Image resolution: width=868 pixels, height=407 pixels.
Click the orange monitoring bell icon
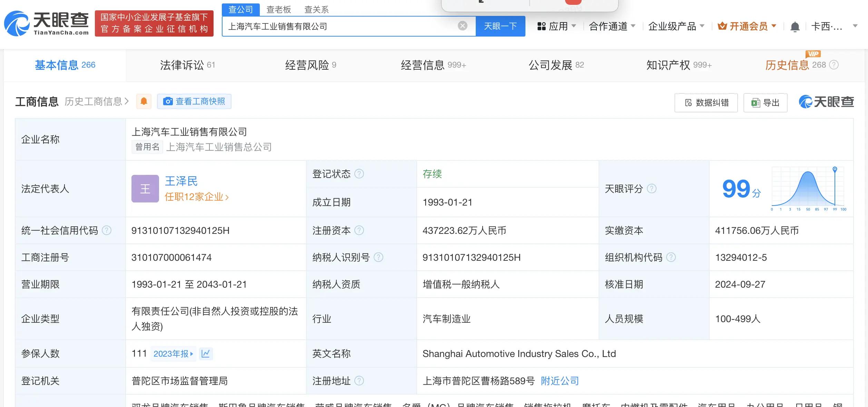[x=144, y=101]
